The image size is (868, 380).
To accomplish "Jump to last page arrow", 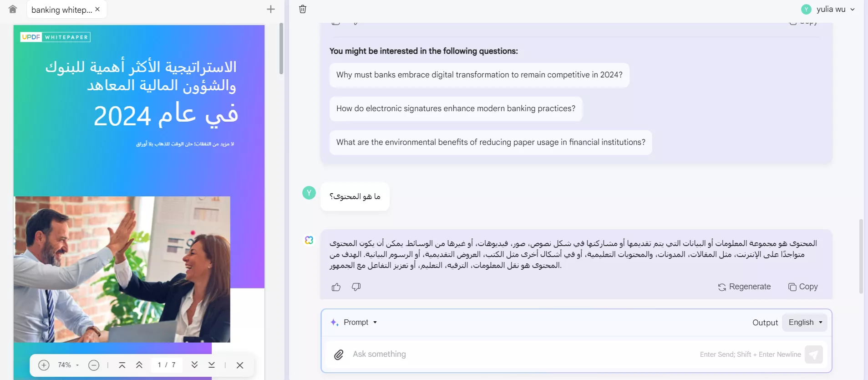I will (212, 365).
